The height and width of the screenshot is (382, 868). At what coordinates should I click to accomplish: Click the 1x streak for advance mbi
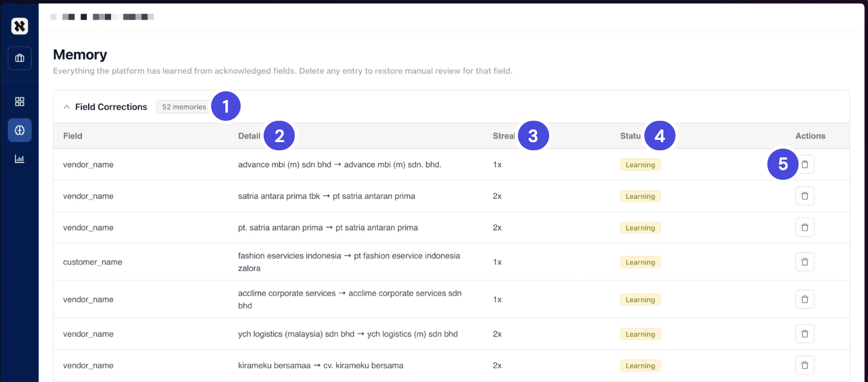(497, 164)
